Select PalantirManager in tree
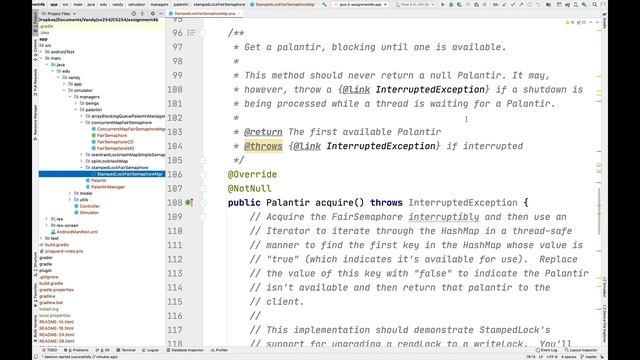Screen dimensions: 640x360 [x=105, y=187]
